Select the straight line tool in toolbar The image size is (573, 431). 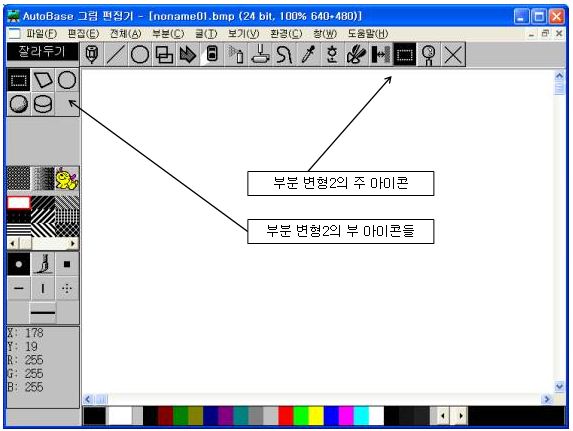click(116, 54)
